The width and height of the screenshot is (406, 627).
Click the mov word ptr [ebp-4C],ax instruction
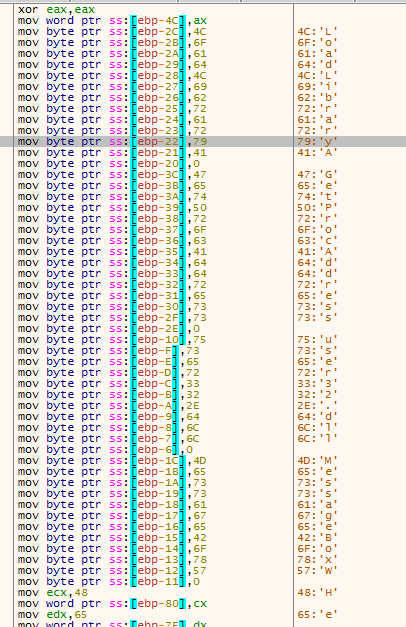112,21
